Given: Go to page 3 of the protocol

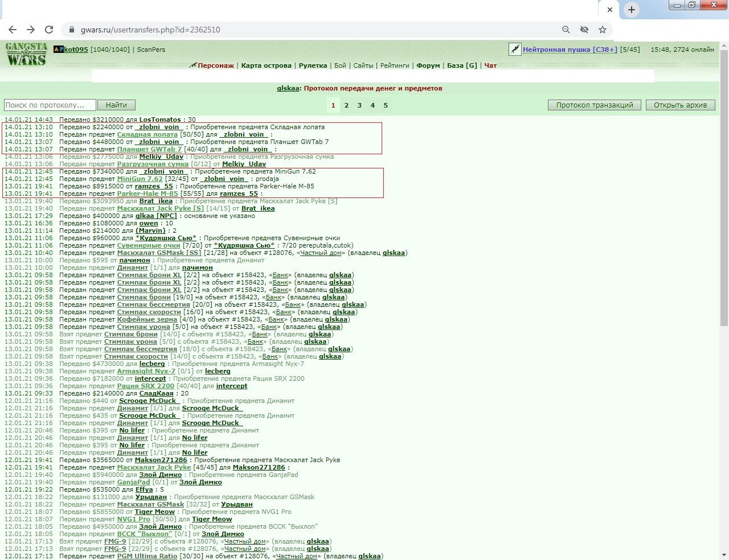Looking at the screenshot, I should click(x=359, y=105).
